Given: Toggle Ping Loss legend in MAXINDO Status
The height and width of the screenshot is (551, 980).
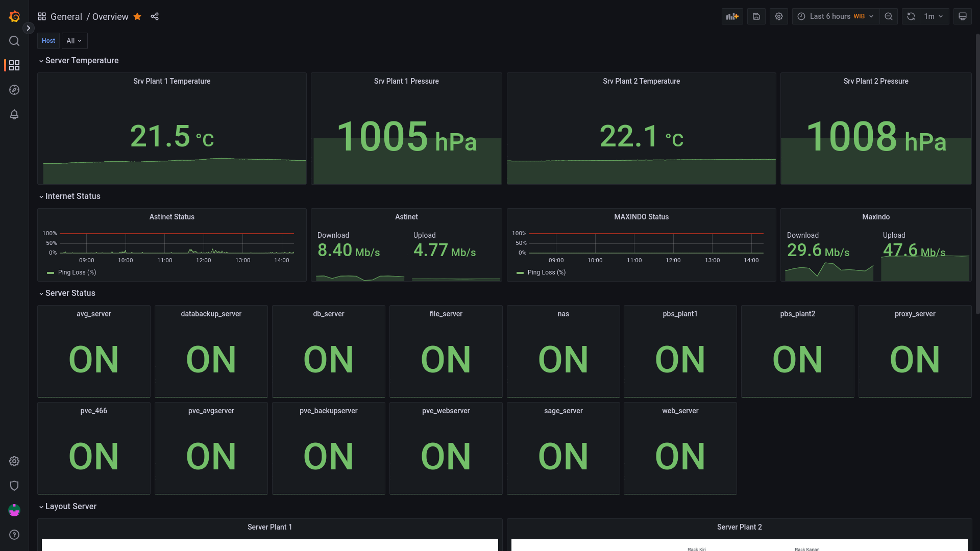Looking at the screenshot, I should tap(546, 272).
